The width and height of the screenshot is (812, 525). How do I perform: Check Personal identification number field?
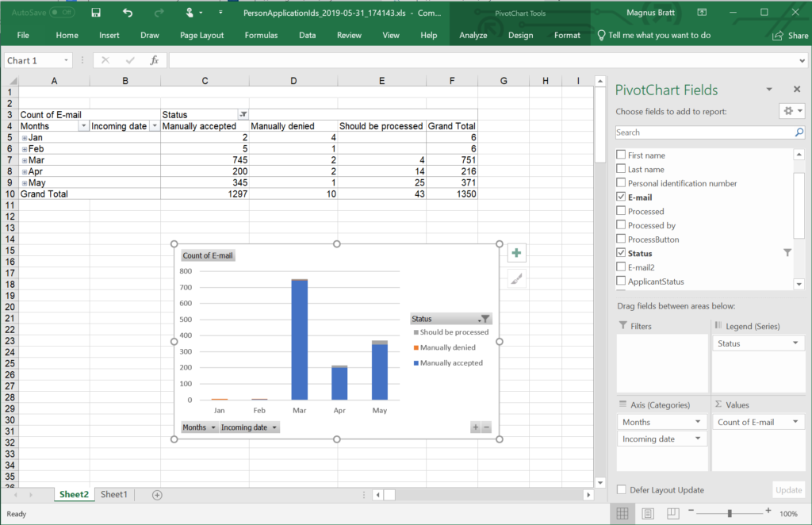(621, 182)
